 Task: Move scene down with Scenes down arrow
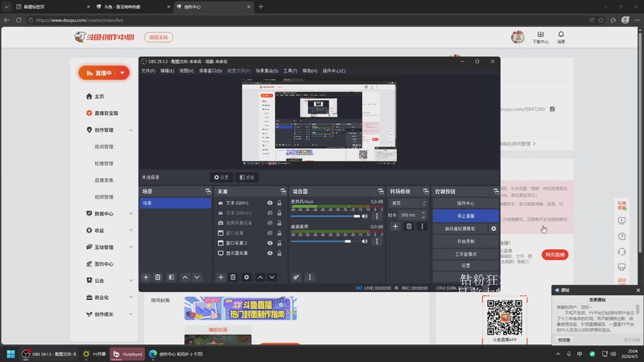point(197,278)
